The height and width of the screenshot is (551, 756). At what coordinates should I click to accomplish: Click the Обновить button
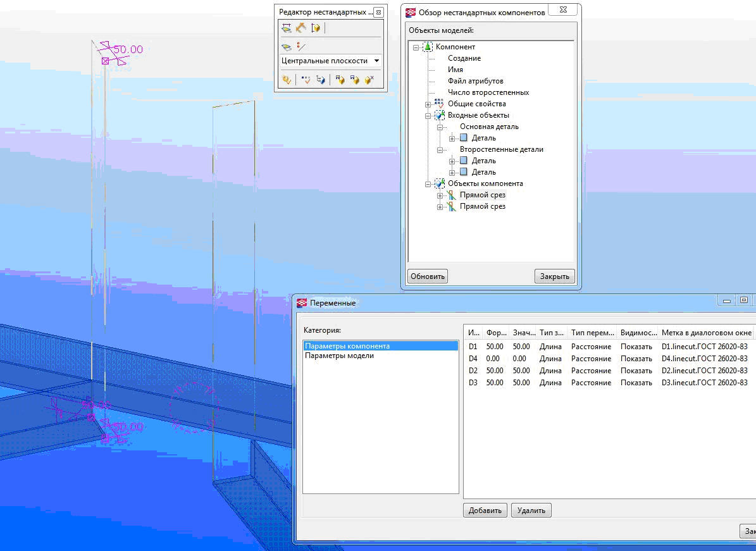point(428,276)
